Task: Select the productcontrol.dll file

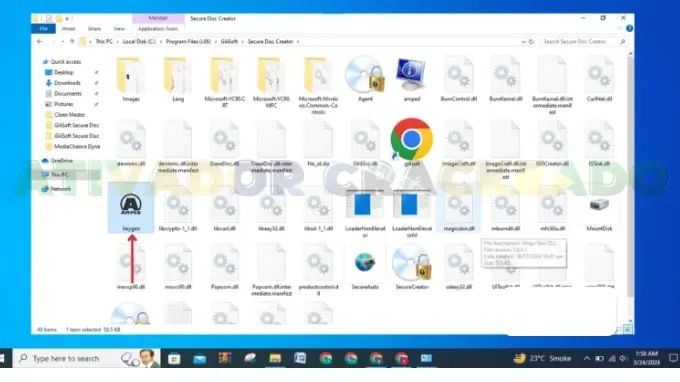Action: click(x=318, y=270)
